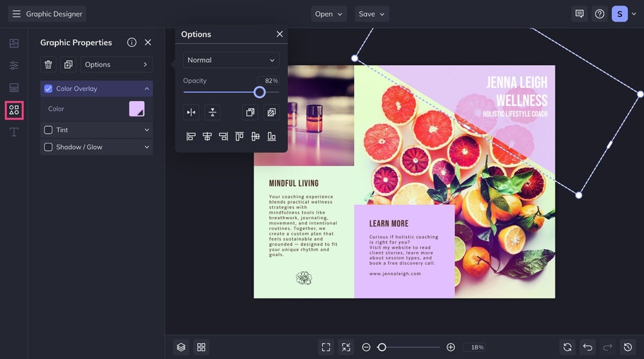
Task: Open the history clock icon
Action: (x=627, y=347)
